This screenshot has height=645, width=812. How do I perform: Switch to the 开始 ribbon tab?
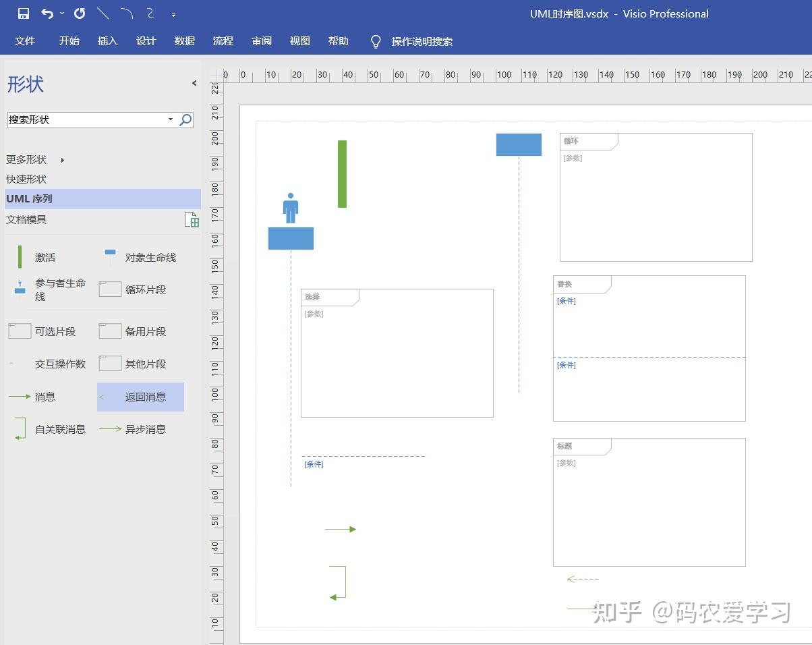pyautogui.click(x=69, y=41)
